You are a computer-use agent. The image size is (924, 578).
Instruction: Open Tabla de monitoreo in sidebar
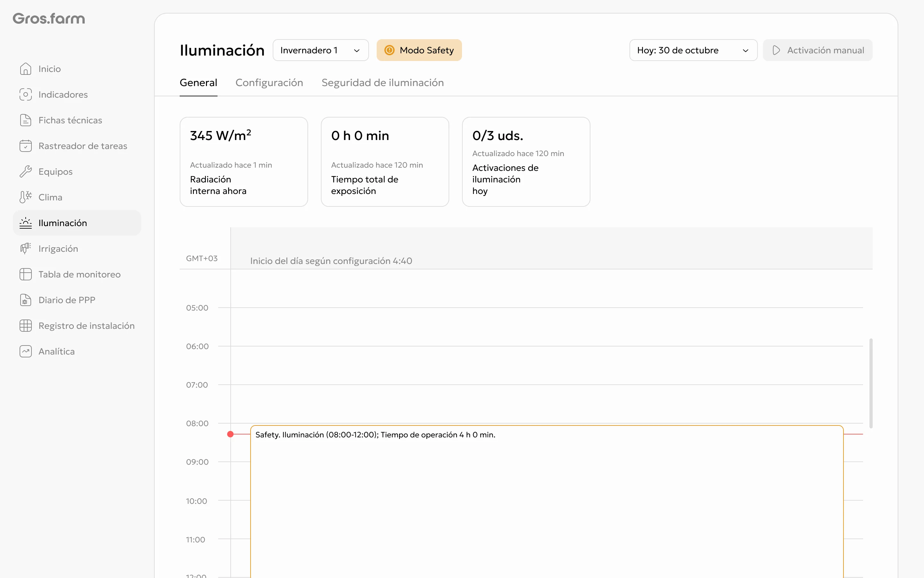coord(77,274)
